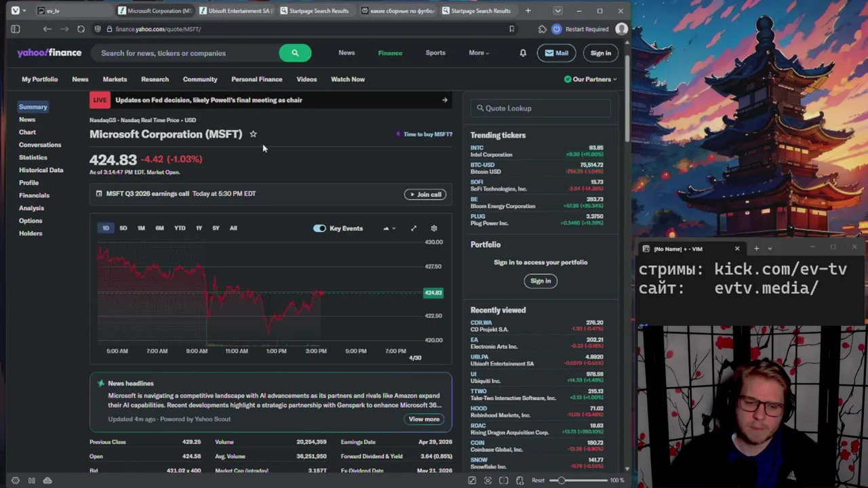Open the Markets nav item
Viewport: 868px width, 488px height.
115,79
